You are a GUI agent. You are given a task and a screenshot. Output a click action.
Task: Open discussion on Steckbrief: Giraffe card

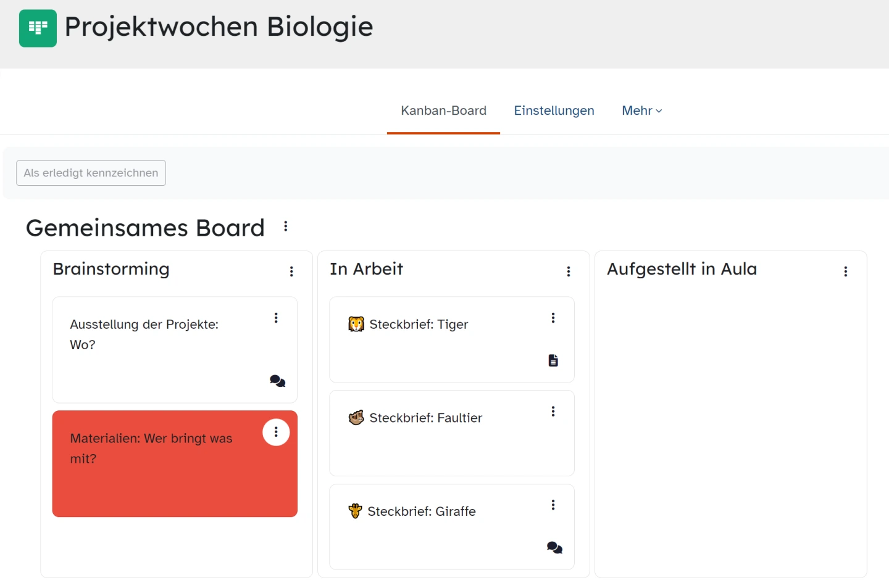554,548
